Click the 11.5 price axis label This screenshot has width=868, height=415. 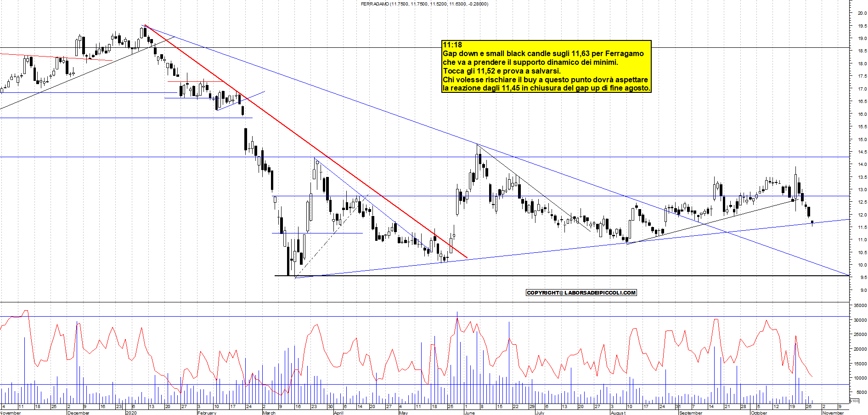coord(862,227)
